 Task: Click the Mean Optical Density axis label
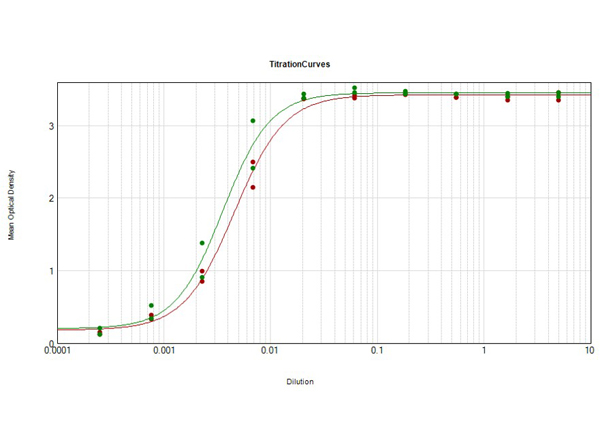click(x=11, y=205)
